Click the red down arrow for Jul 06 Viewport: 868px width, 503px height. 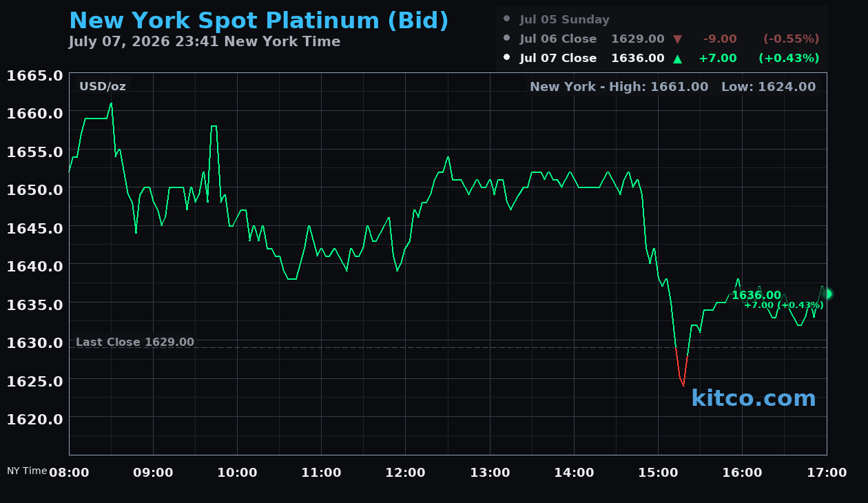[677, 39]
